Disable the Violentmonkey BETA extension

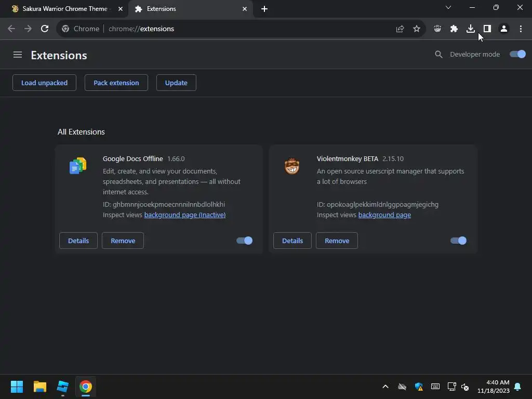[458, 241]
